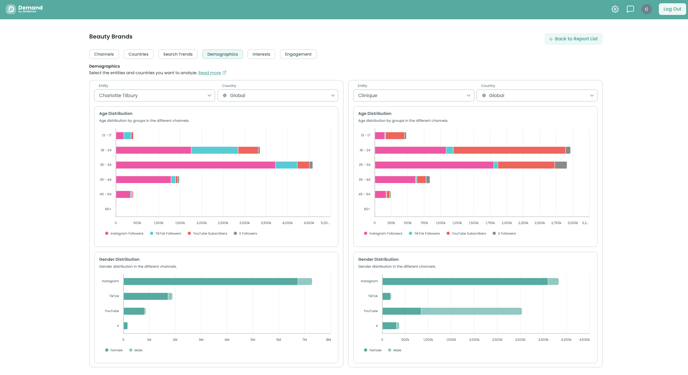
Task: Click Female legend dot in Clinique gender chart
Action: click(x=366, y=350)
